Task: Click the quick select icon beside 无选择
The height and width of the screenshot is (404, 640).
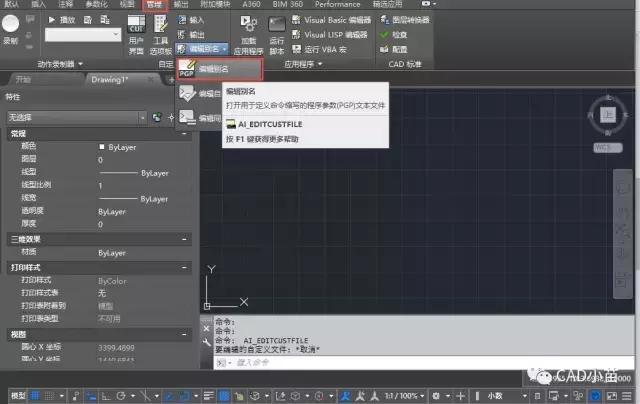Action: (x=157, y=118)
